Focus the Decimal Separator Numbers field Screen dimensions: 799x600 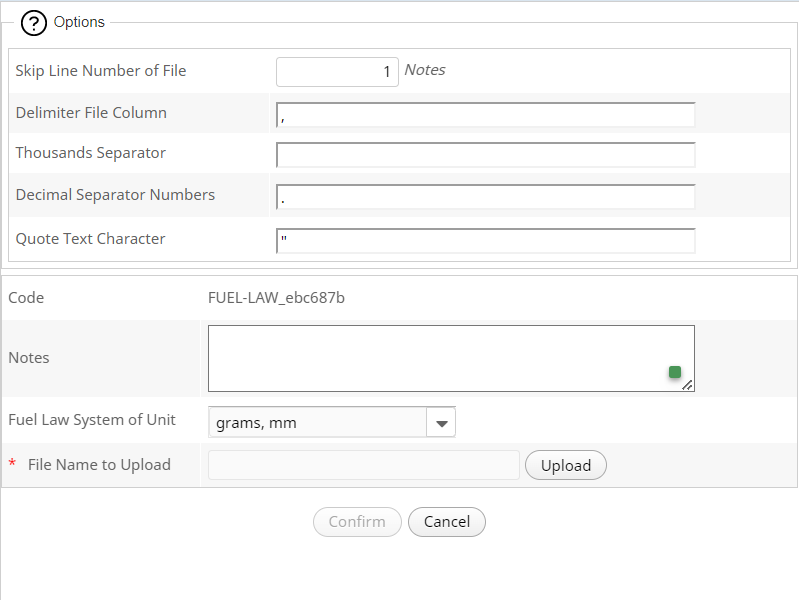485,197
